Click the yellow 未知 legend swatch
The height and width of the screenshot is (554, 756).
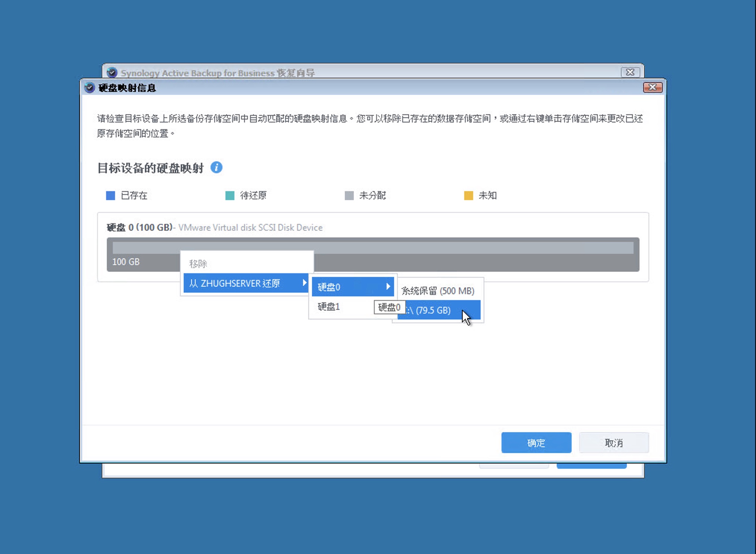(469, 196)
